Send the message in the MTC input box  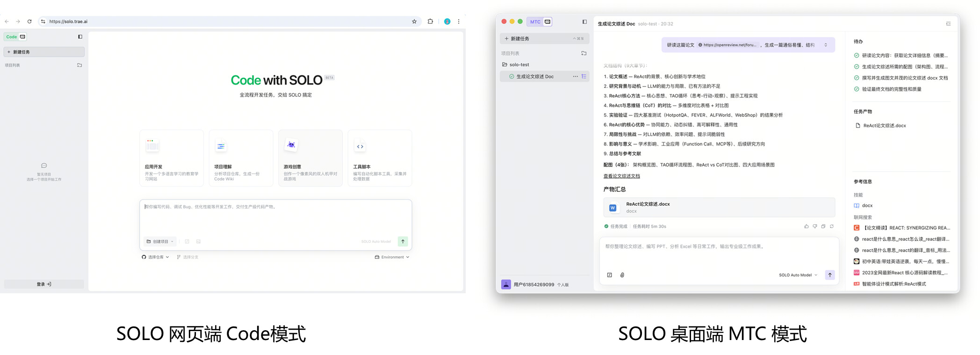(x=829, y=275)
